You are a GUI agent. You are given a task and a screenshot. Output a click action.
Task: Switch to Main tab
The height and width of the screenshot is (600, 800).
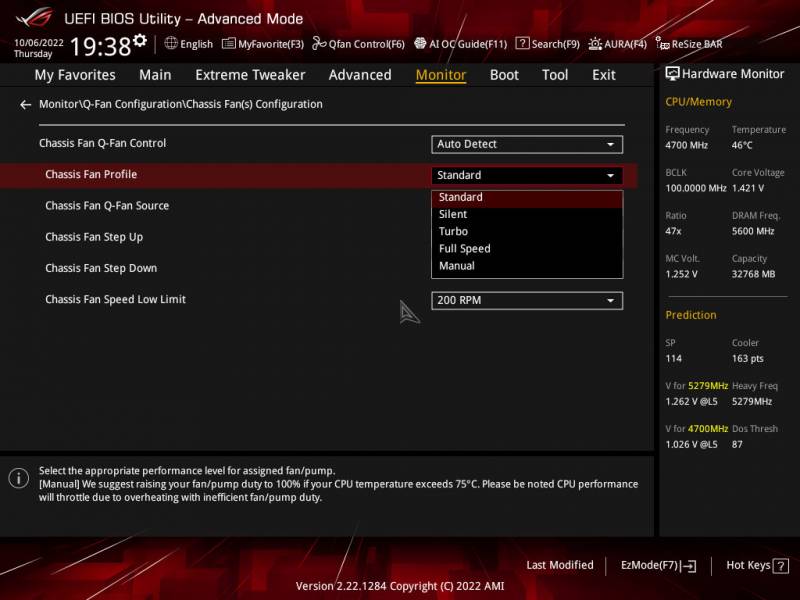click(155, 75)
